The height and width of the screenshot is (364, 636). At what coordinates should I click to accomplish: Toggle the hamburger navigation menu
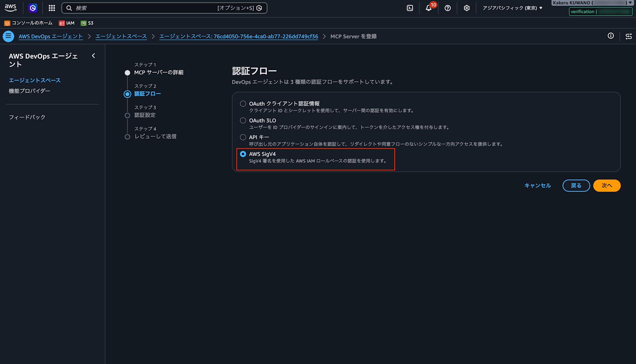8,36
